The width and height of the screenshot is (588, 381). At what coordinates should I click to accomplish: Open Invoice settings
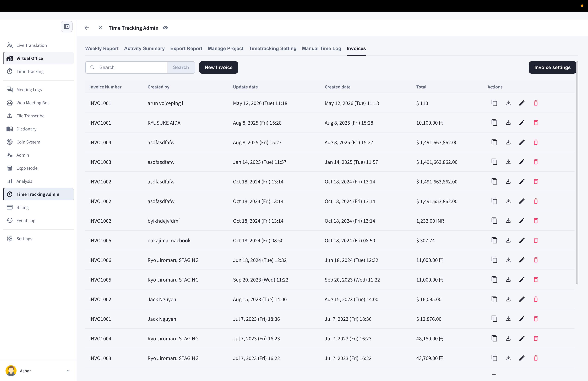tap(552, 67)
